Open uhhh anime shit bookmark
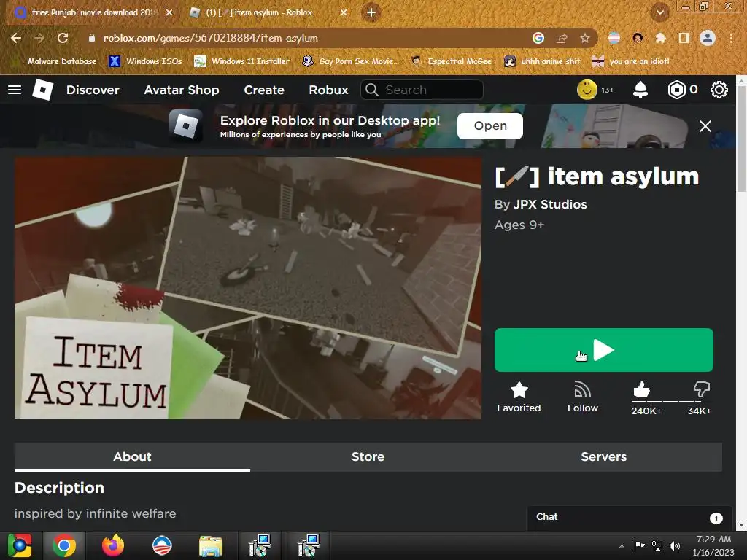The image size is (747, 560). pyautogui.click(x=542, y=61)
